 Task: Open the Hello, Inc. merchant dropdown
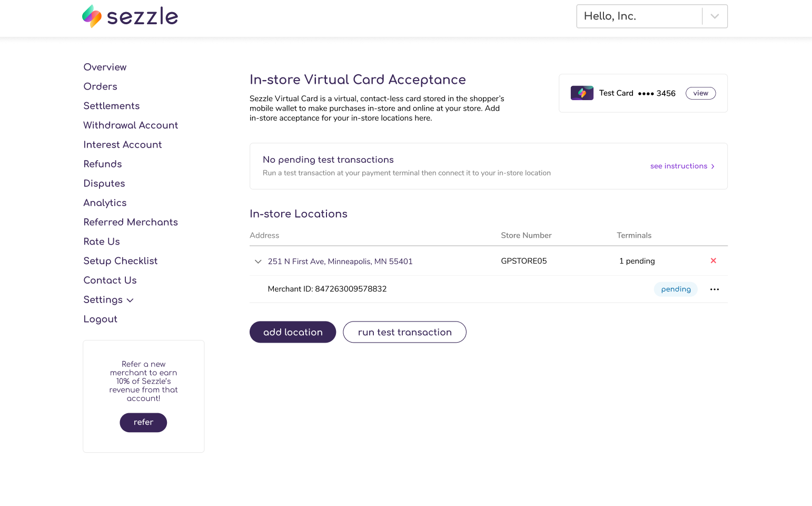pyautogui.click(x=652, y=16)
